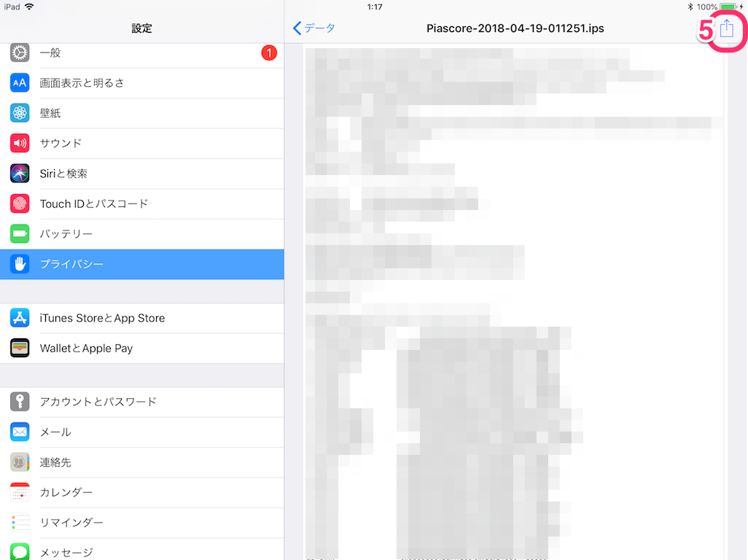
Task: Select Siriと検索 row
Action: pyautogui.click(x=142, y=174)
